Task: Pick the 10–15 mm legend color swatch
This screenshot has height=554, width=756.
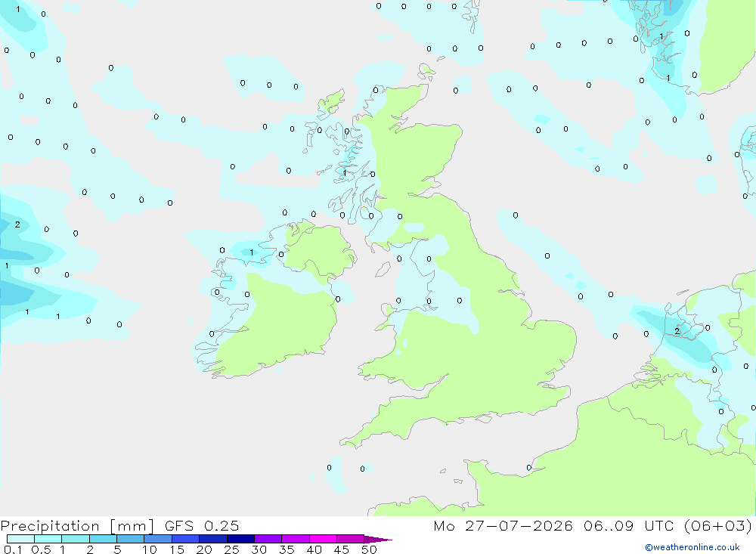Action: click(x=158, y=539)
